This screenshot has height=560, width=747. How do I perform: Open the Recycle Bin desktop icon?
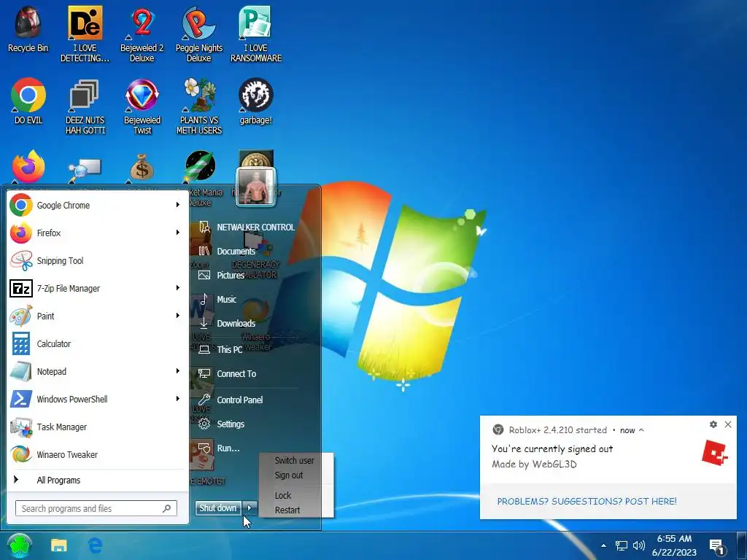click(28, 28)
